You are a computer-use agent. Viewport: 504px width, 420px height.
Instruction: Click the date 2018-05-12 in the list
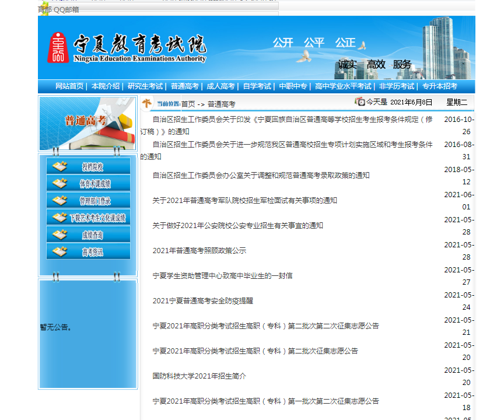point(459,176)
